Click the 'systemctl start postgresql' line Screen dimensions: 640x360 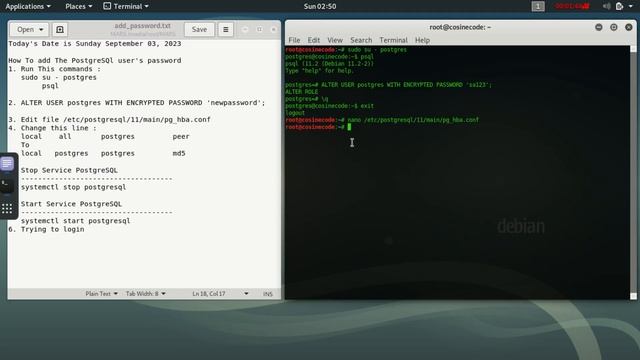point(76,221)
